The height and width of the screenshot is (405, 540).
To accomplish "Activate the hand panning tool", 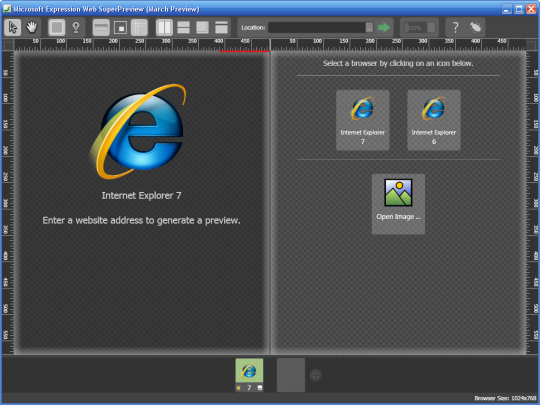I will click(32, 27).
